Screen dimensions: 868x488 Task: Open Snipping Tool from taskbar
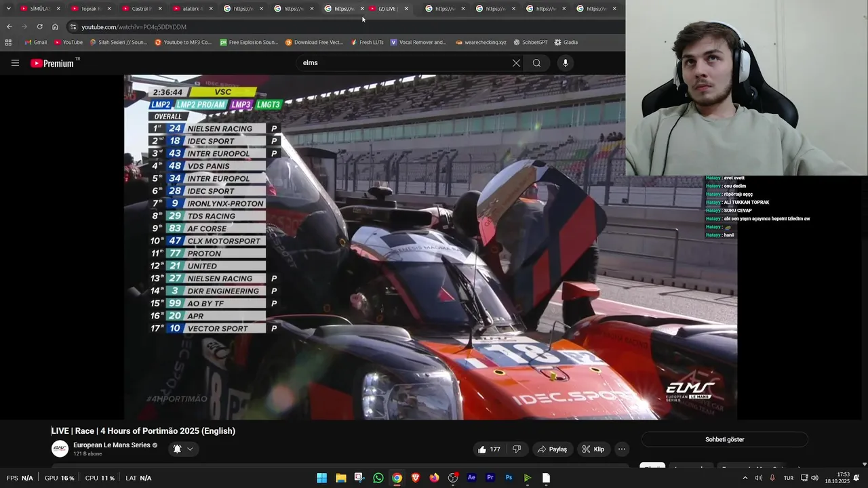(359, 478)
